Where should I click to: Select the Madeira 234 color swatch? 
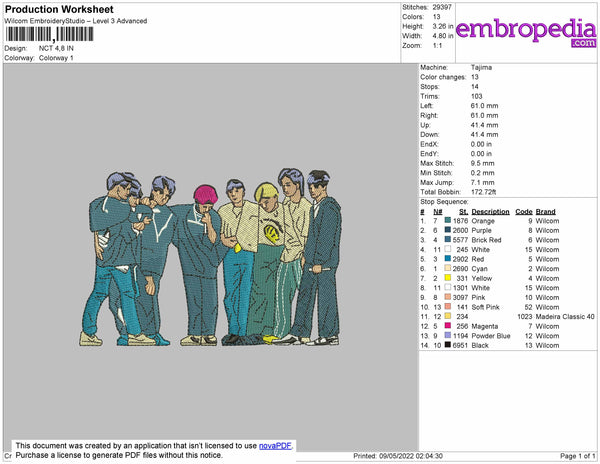coord(448,316)
